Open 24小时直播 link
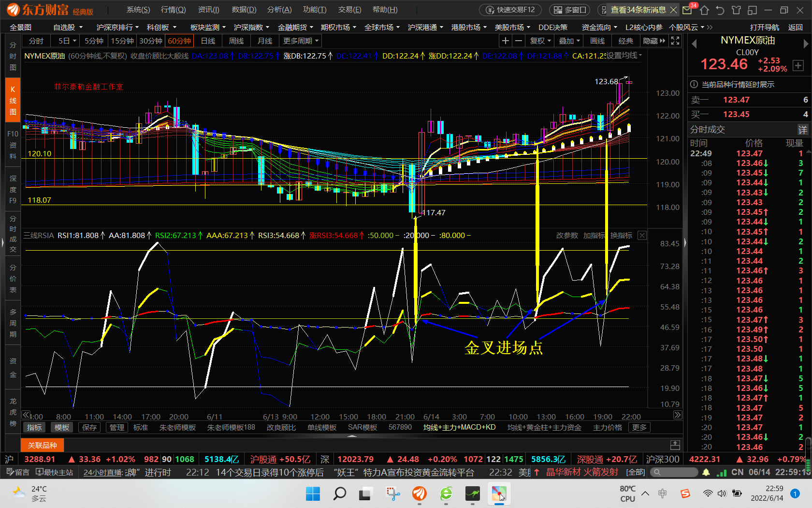This screenshot has width=812, height=508. pos(102,472)
